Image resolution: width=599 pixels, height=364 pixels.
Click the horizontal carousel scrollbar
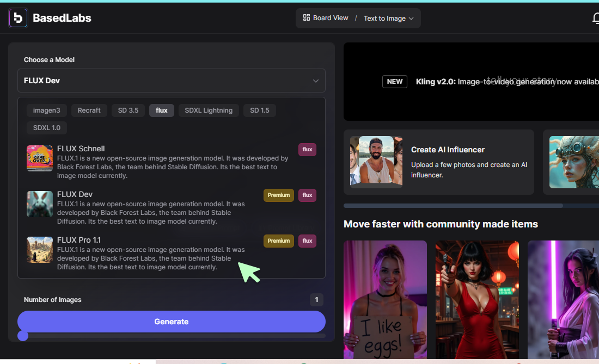pos(453,206)
